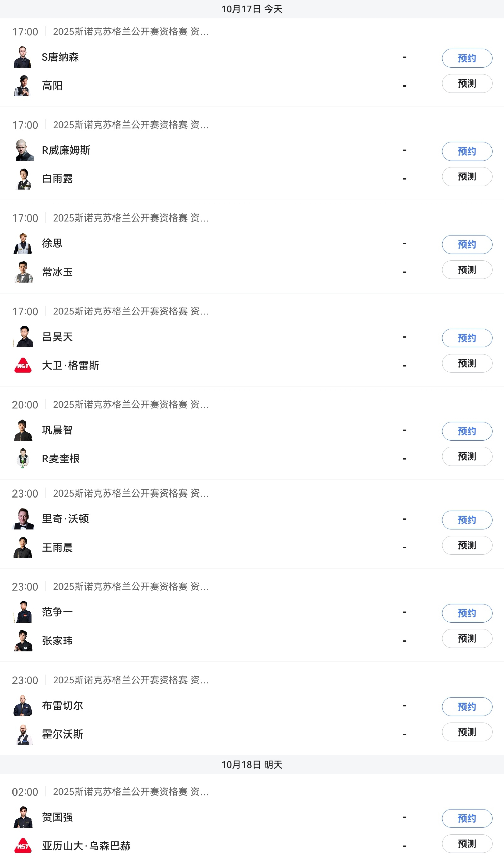Open player name 霍尔沃斯
This screenshot has height=868, width=504.
pyautogui.click(x=62, y=734)
